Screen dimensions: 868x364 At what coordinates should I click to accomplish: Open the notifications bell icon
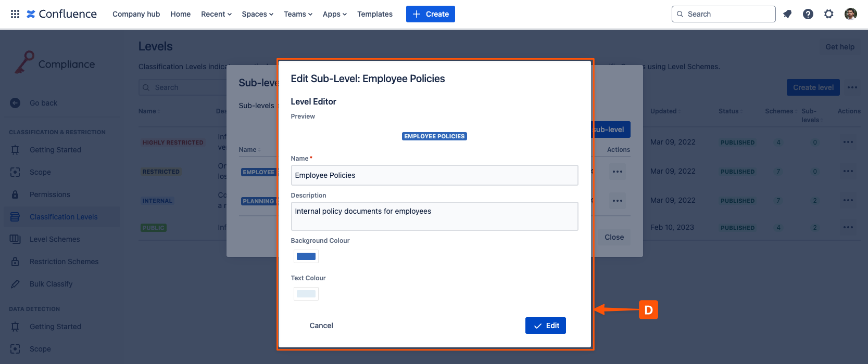point(787,14)
